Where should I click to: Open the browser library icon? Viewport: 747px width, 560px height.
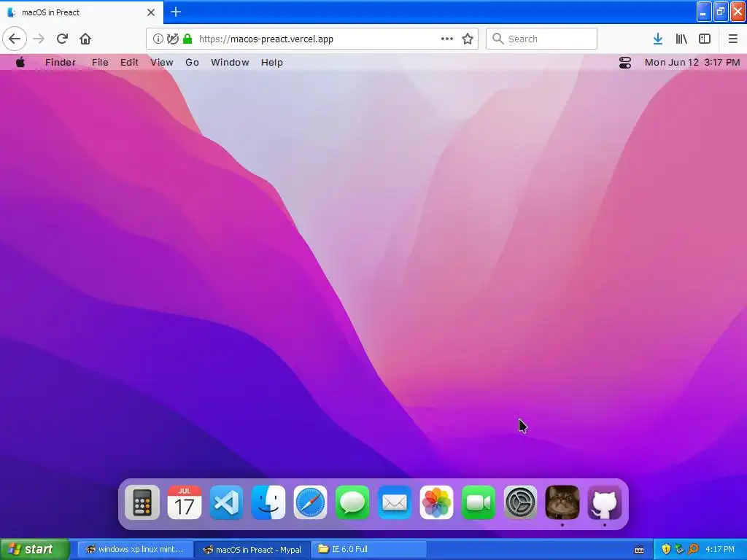681,39
